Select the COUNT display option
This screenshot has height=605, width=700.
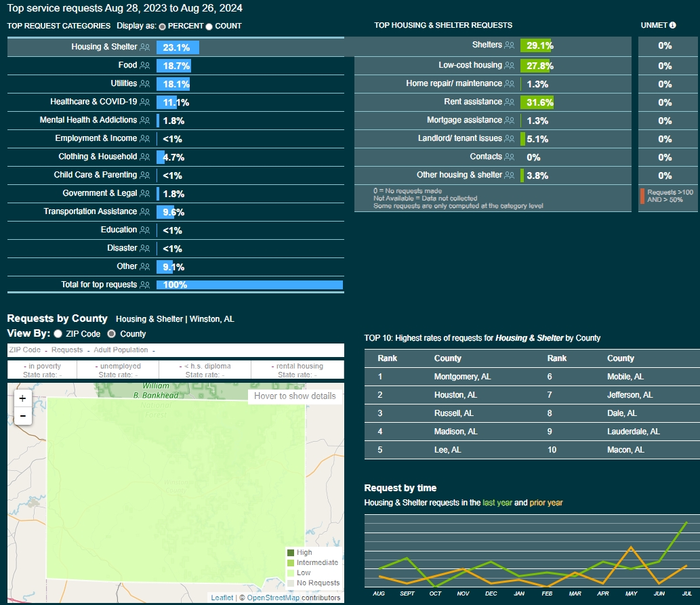pyautogui.click(x=209, y=26)
